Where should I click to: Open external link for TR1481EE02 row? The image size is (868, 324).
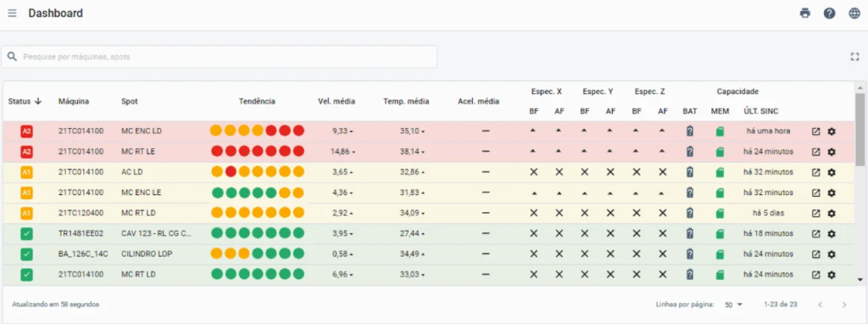pyautogui.click(x=815, y=234)
